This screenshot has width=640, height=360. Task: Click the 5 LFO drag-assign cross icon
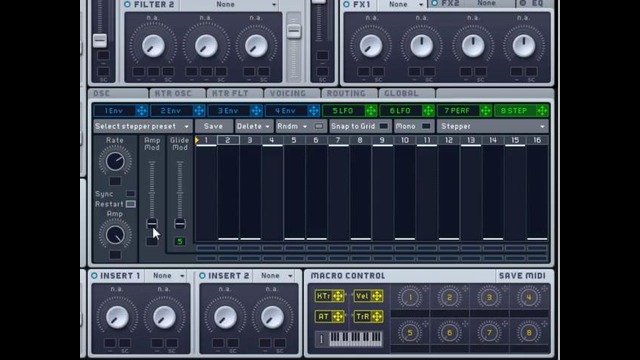pyautogui.click(x=371, y=111)
